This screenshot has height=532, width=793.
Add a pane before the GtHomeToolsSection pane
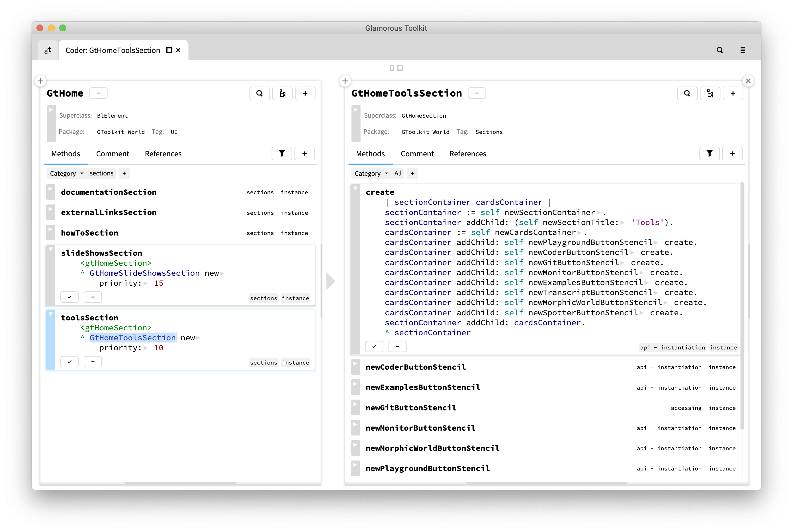pyautogui.click(x=345, y=81)
